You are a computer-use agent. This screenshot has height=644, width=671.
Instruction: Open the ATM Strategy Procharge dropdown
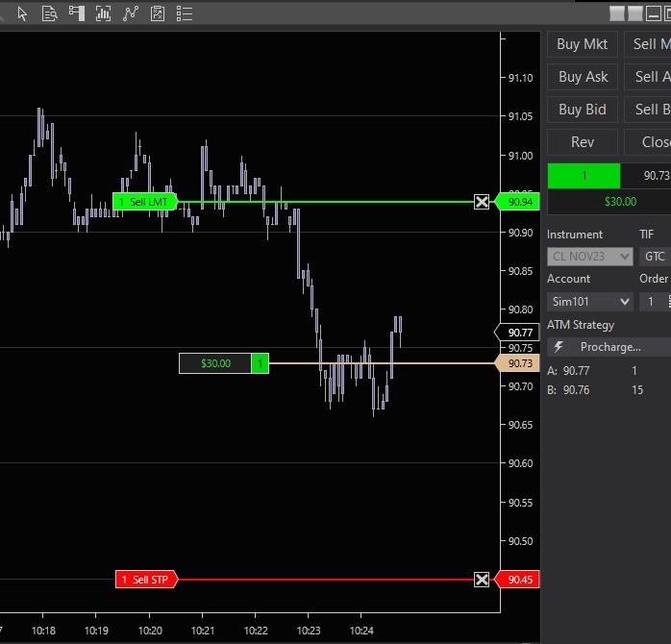point(609,347)
